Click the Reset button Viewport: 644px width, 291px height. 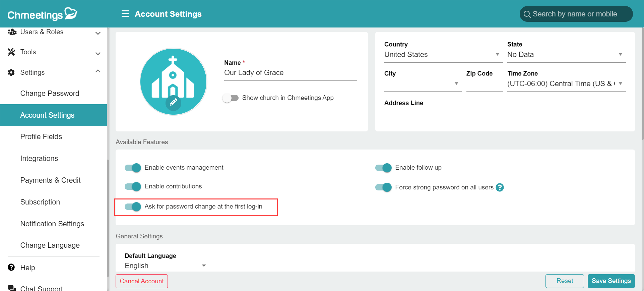pyautogui.click(x=565, y=281)
